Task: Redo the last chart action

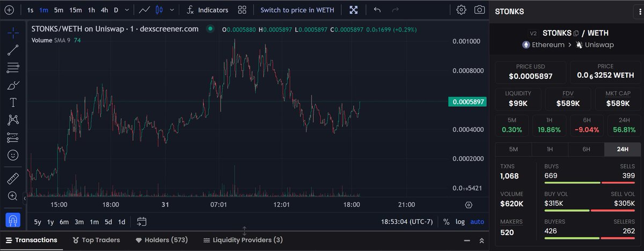Action: (x=396, y=10)
